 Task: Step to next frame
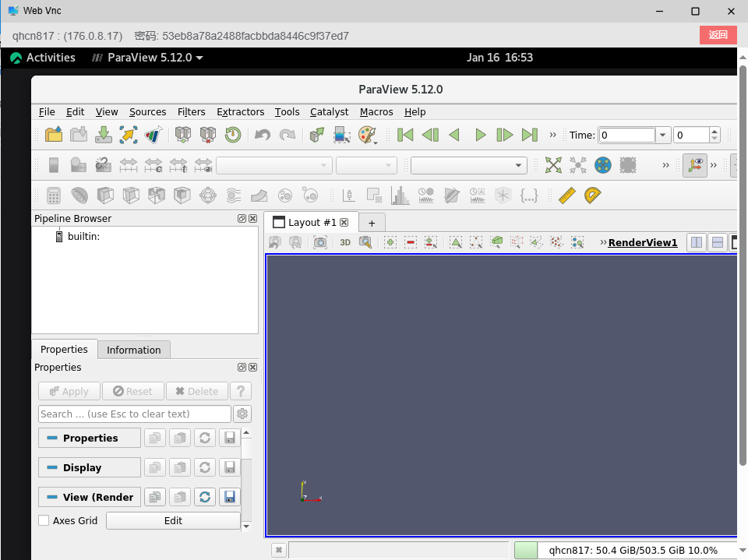pos(505,135)
